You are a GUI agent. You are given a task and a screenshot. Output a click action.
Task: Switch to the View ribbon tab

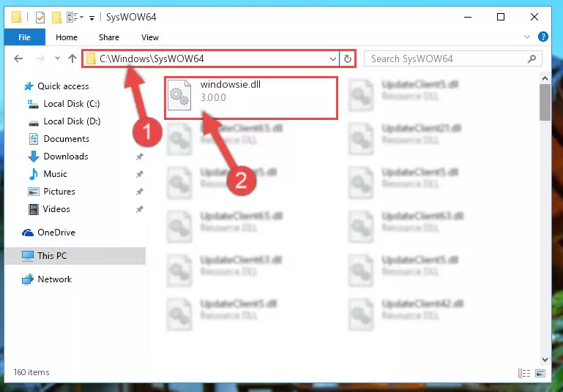coord(150,37)
